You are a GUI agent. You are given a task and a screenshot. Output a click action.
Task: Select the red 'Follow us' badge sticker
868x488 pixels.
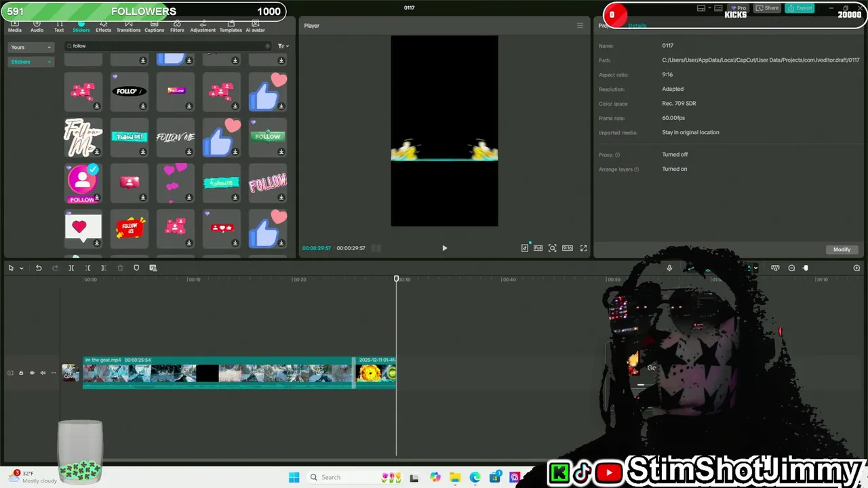pyautogui.click(x=129, y=228)
